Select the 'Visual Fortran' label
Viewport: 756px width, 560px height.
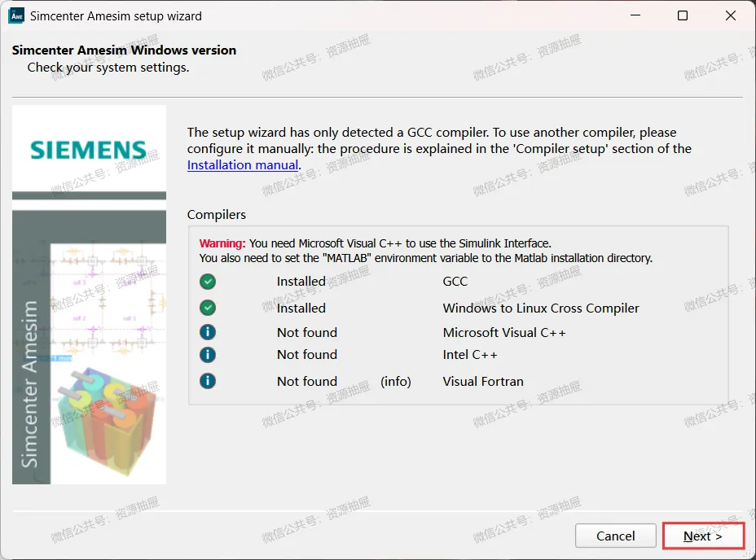(483, 381)
